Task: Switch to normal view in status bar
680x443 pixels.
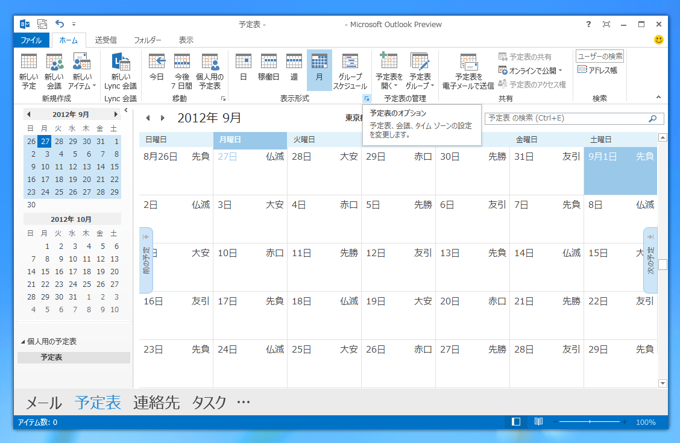Action: (x=516, y=422)
